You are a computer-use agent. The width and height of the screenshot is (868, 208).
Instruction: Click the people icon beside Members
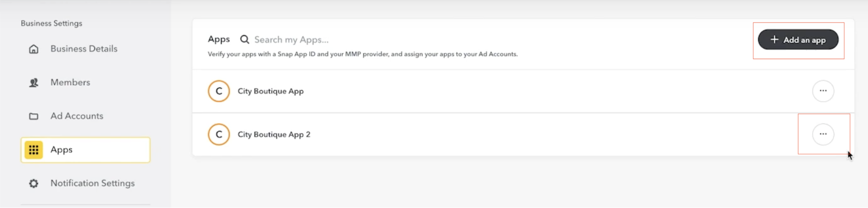[33, 82]
